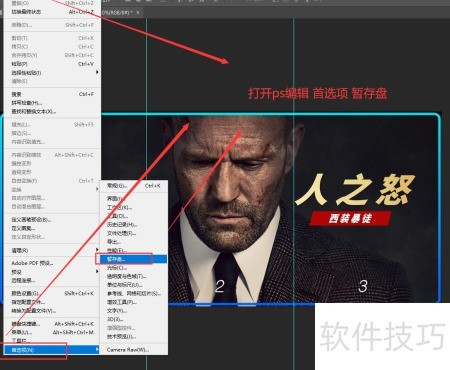
Task: Select the RGB/8 document tab
Action: pyautogui.click(x=117, y=12)
